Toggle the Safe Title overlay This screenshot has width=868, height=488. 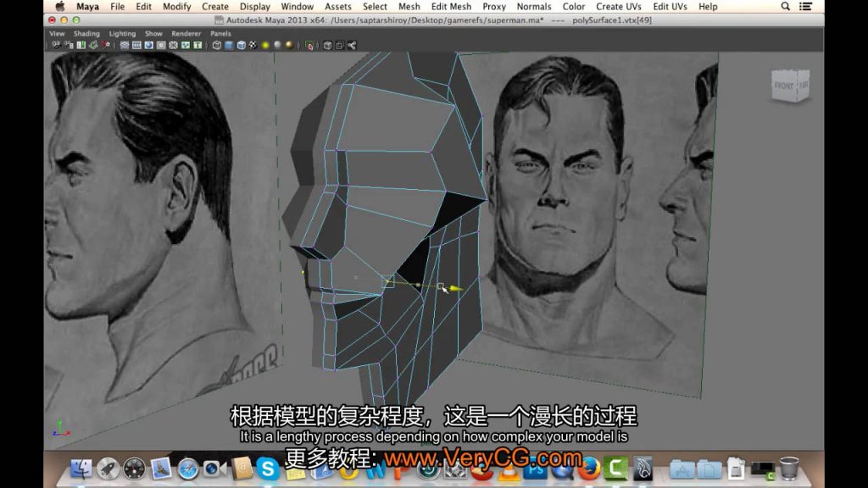click(198, 46)
